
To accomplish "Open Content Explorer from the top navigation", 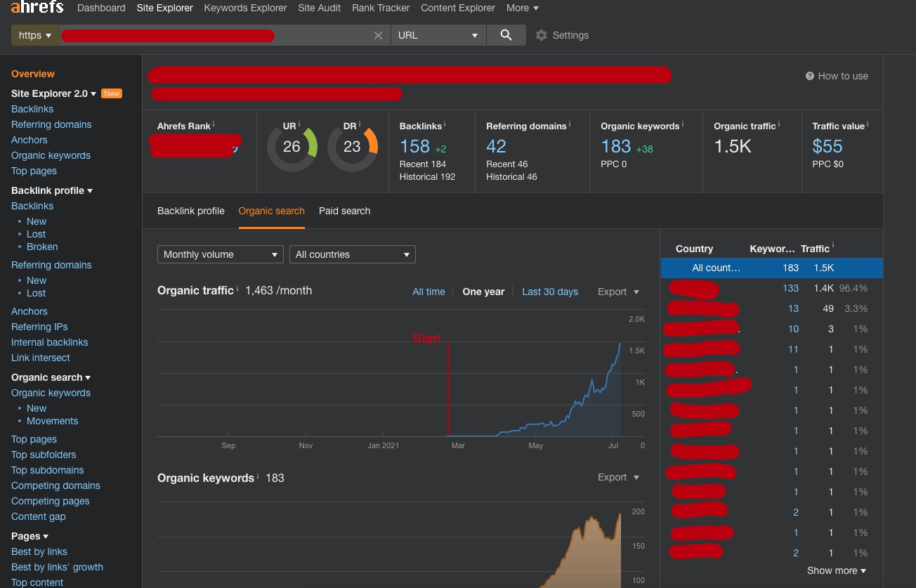I will [x=458, y=8].
